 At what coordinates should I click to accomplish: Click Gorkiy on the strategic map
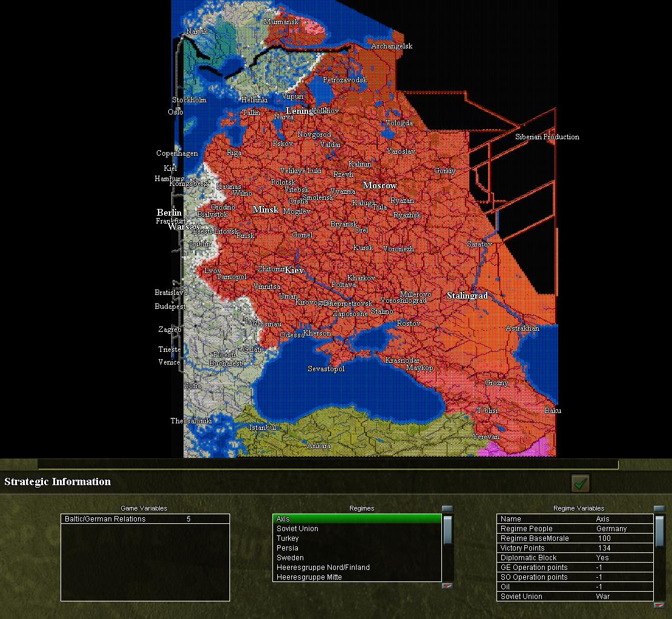445,171
